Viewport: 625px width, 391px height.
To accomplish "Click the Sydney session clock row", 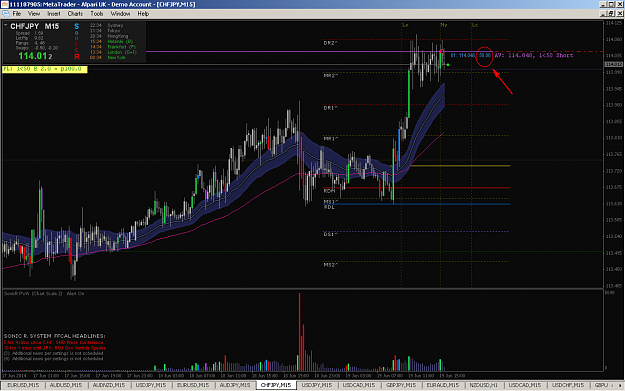I will click(106, 25).
